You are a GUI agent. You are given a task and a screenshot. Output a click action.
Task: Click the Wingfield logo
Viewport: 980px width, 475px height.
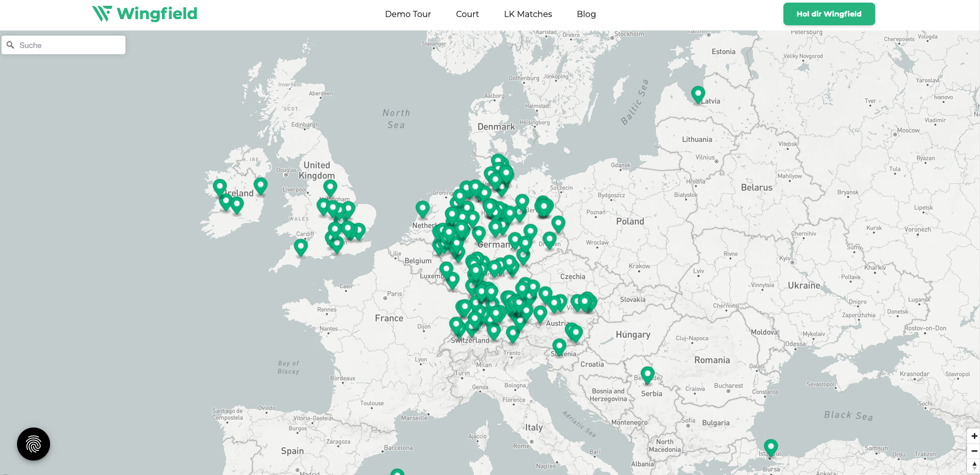coord(144,14)
